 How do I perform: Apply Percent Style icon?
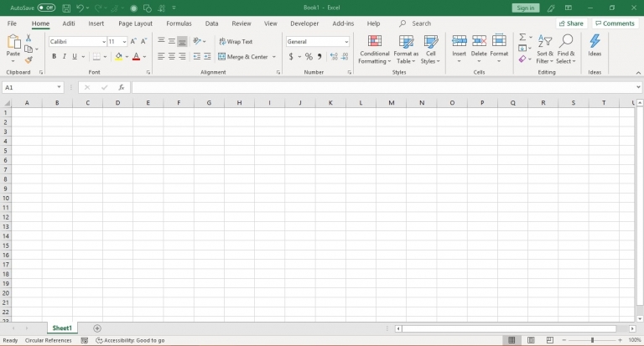[309, 57]
